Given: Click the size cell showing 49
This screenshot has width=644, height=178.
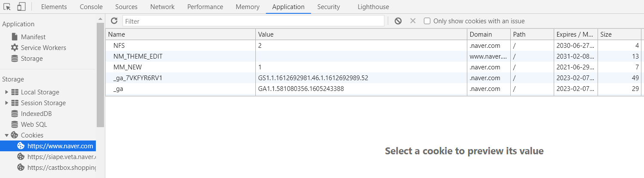Looking at the screenshot, I should point(619,78).
